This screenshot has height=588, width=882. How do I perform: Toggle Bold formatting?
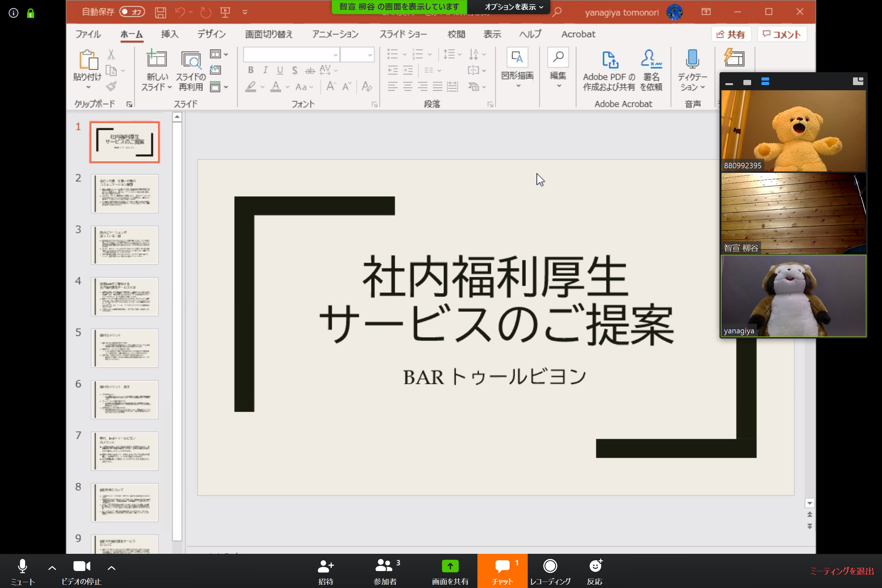point(250,70)
